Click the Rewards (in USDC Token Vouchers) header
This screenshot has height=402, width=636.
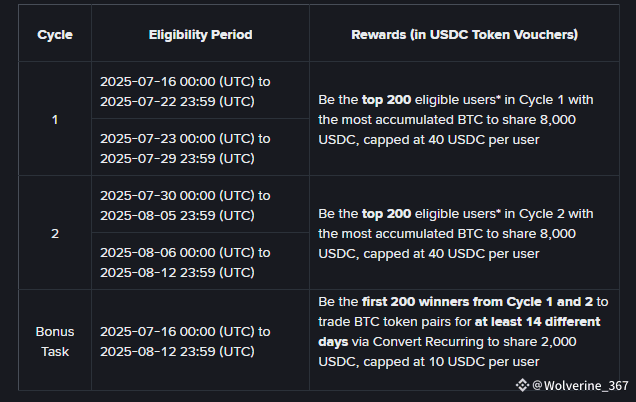pyautogui.click(x=464, y=34)
